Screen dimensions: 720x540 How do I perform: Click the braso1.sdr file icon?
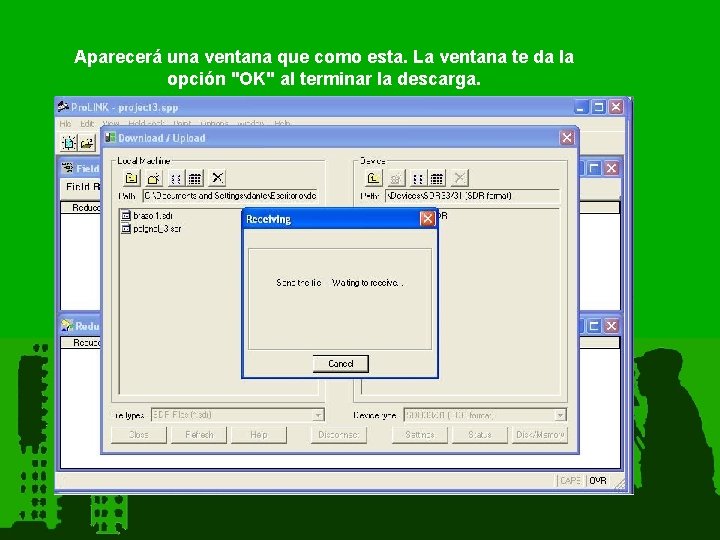point(125,215)
